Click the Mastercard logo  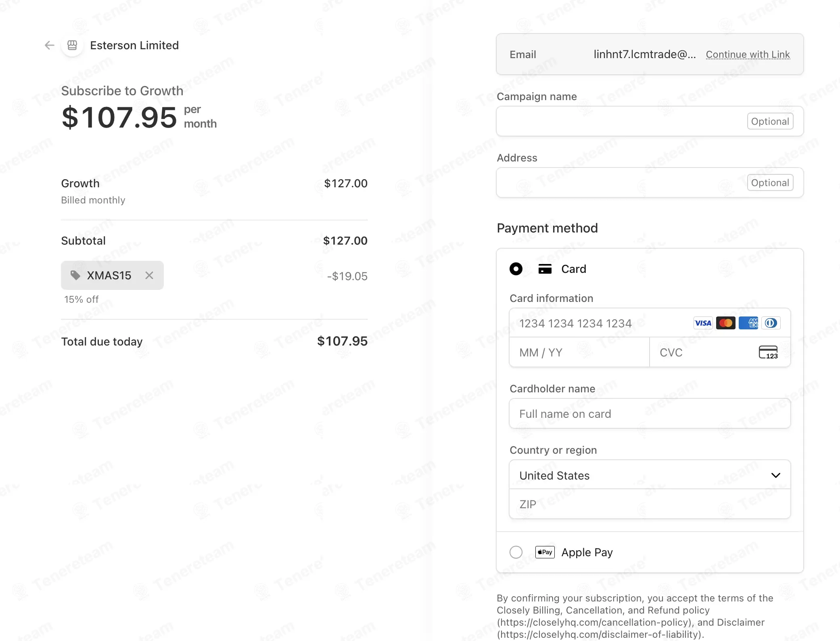pos(725,323)
